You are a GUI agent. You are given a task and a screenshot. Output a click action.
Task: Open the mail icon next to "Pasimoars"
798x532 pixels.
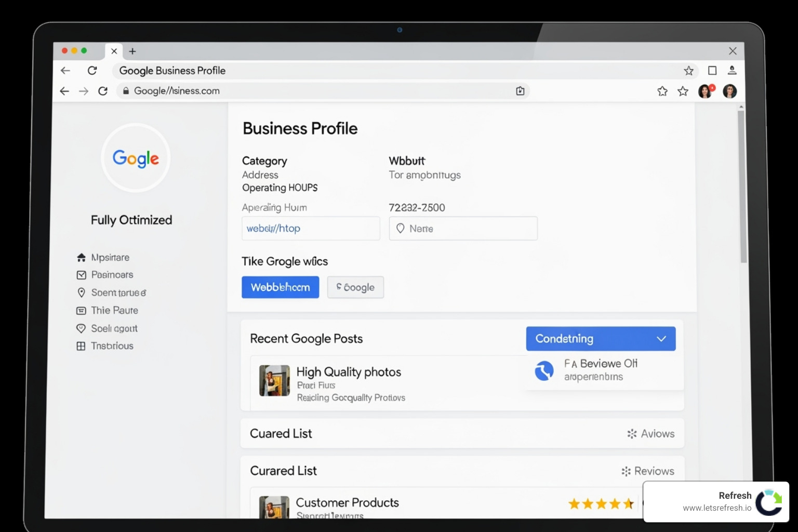81,274
